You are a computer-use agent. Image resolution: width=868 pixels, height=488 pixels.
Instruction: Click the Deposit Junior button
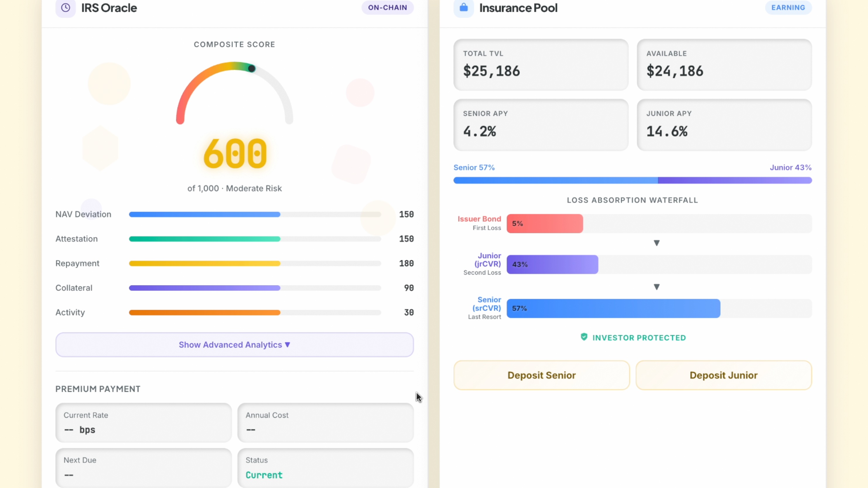click(x=723, y=375)
